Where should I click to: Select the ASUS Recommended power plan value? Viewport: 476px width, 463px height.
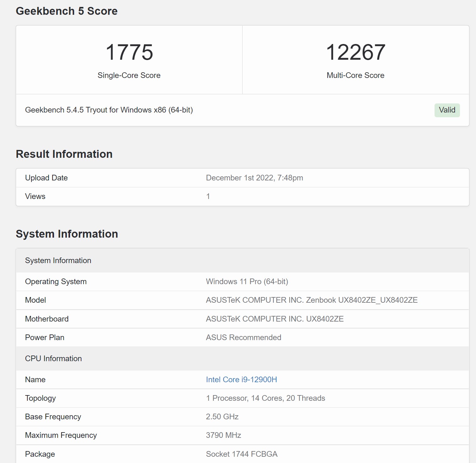(x=243, y=338)
